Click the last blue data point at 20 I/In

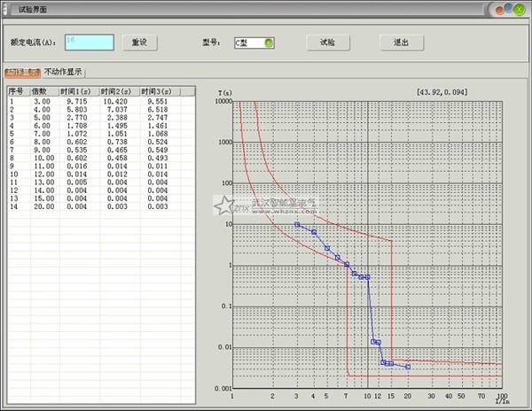point(408,367)
